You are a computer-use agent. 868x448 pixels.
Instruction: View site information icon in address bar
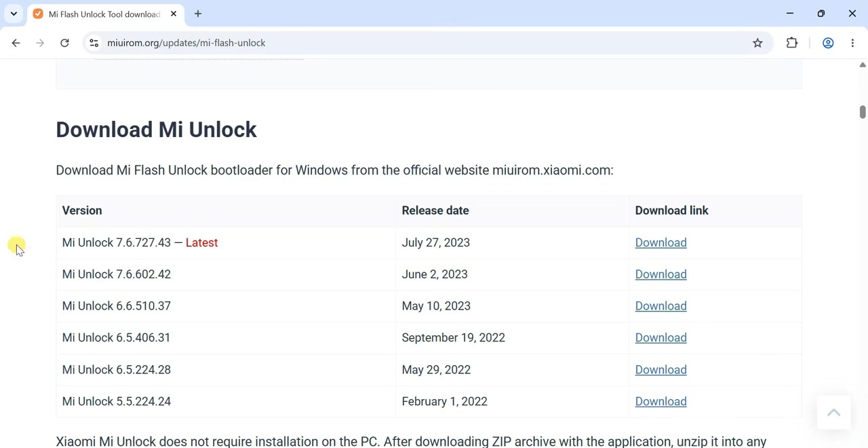(x=94, y=43)
